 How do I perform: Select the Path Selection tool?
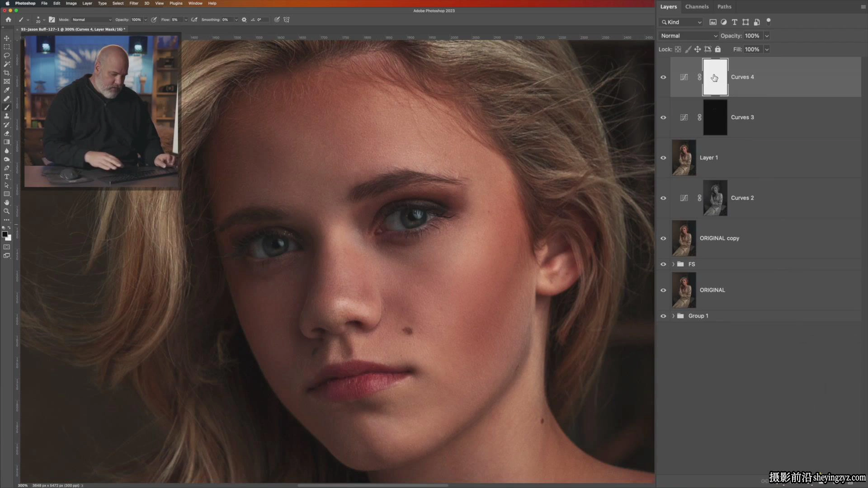pos(7,185)
